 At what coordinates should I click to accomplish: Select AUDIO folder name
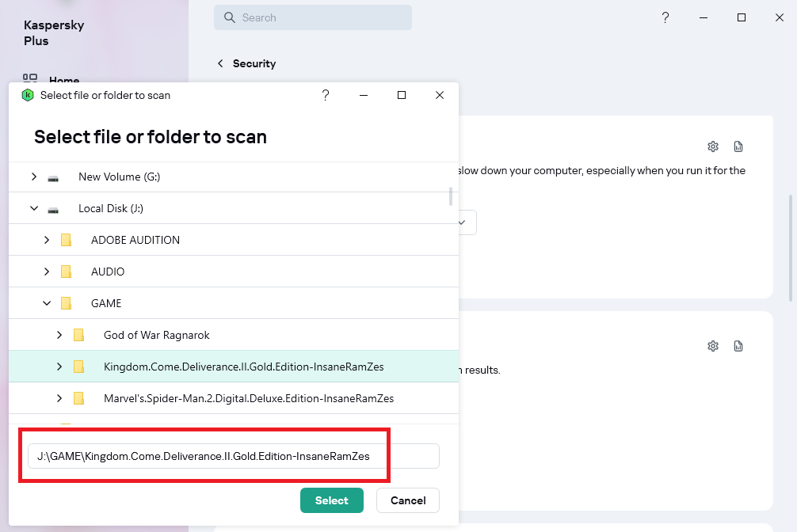tap(108, 272)
